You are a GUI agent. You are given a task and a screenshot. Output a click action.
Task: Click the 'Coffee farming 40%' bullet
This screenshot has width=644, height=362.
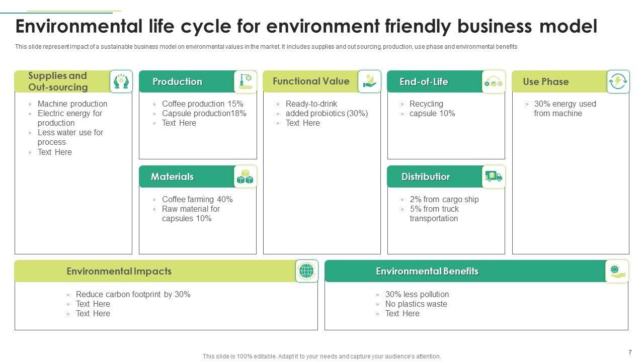click(197, 199)
